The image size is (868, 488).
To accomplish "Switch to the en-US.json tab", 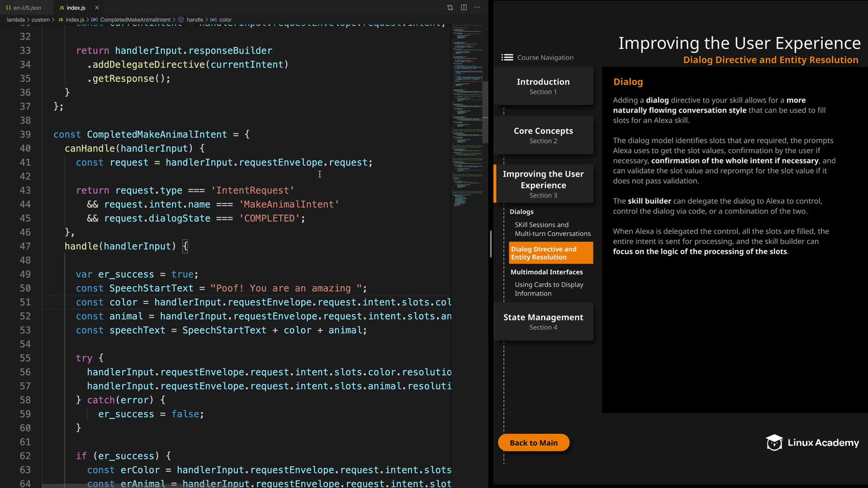I will pos(26,8).
